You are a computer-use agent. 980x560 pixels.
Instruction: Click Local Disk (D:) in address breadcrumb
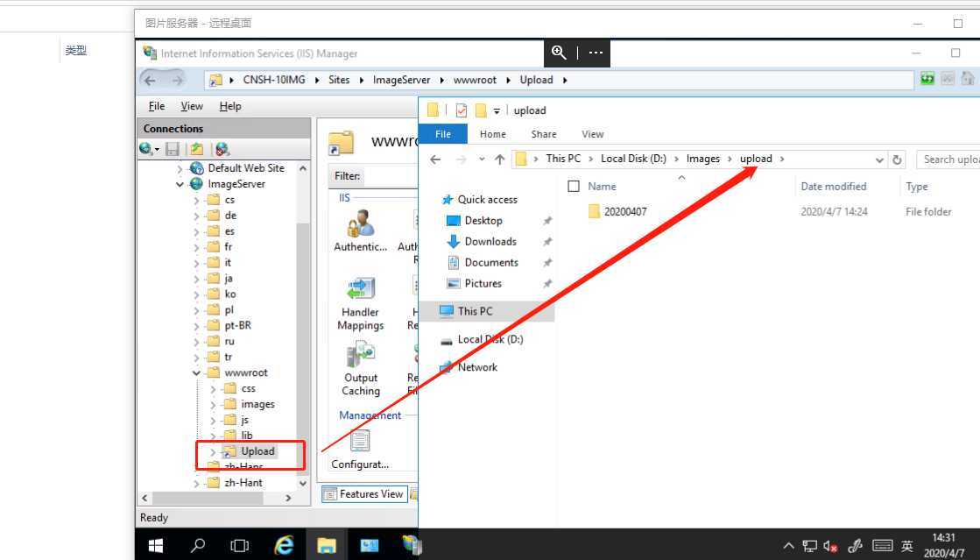[634, 159]
